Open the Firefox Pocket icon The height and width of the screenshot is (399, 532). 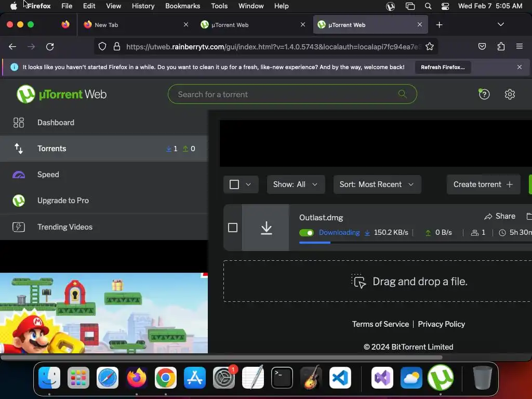(482, 46)
